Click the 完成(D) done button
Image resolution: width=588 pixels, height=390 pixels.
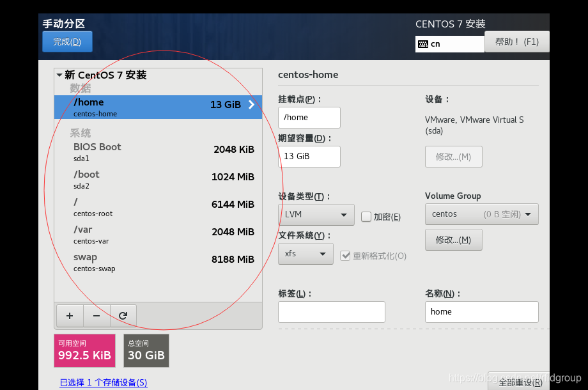coord(67,42)
